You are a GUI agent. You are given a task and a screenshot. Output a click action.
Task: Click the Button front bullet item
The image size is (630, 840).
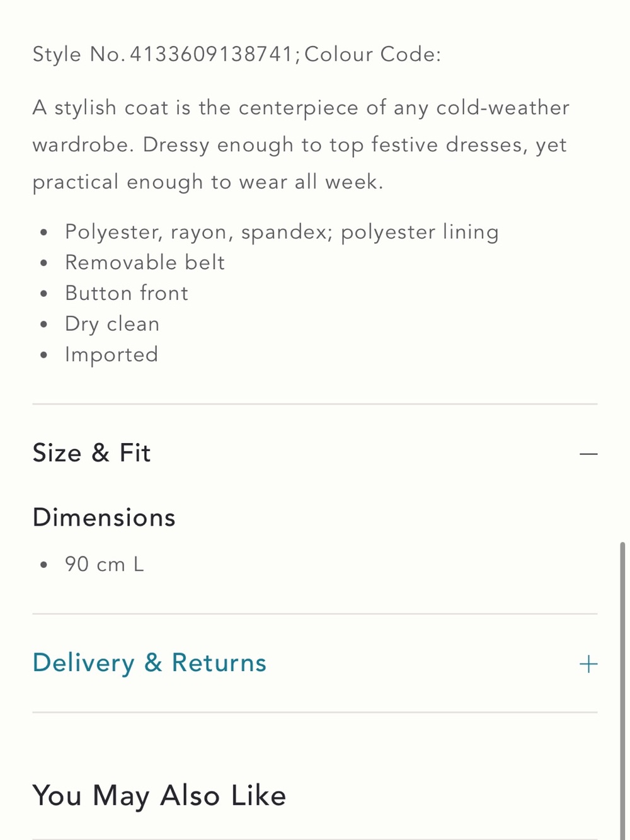(127, 293)
